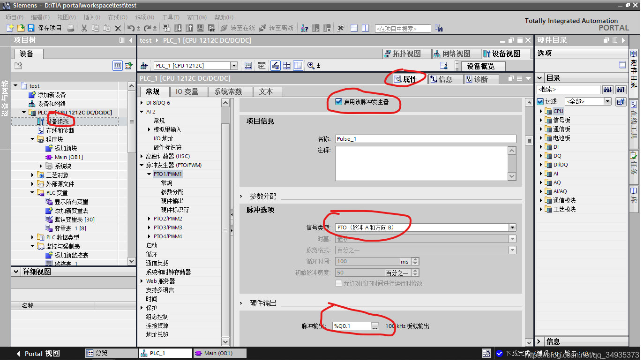Save the project with 保存项目
Image resolution: width=644 pixels, height=364 pixels.
tap(45, 28)
